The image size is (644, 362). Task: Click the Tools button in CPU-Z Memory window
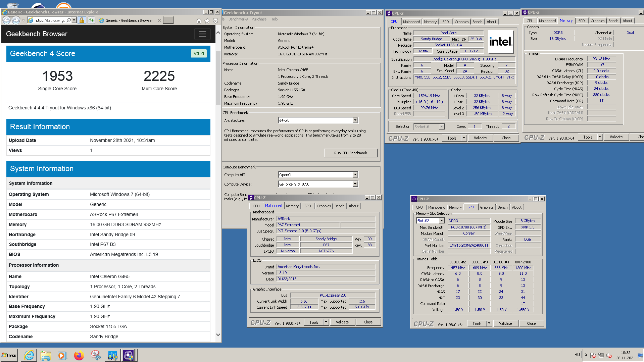click(x=588, y=137)
